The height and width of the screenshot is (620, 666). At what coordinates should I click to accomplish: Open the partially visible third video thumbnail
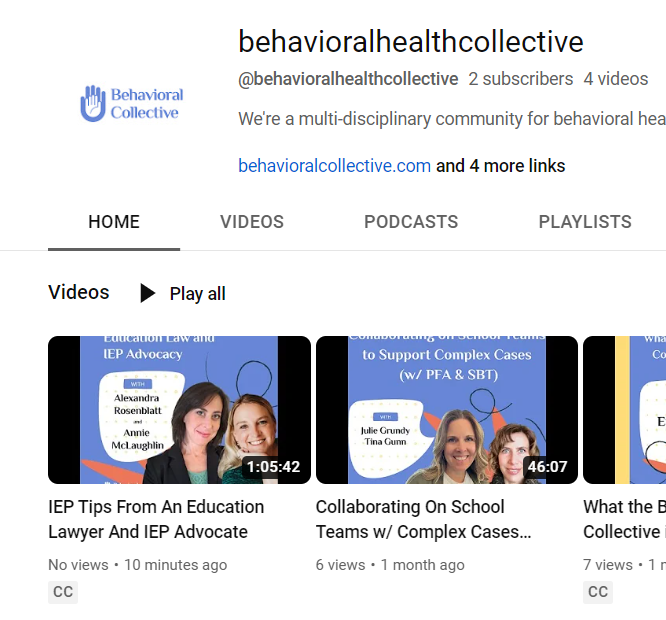(x=624, y=410)
